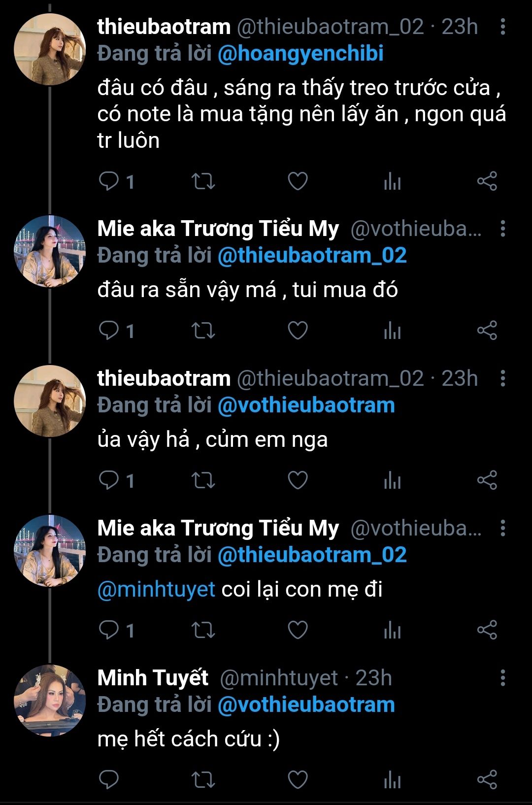Open Minh Tuyết's profile picture
Viewport: 532px width, 805px height.
coord(49,700)
